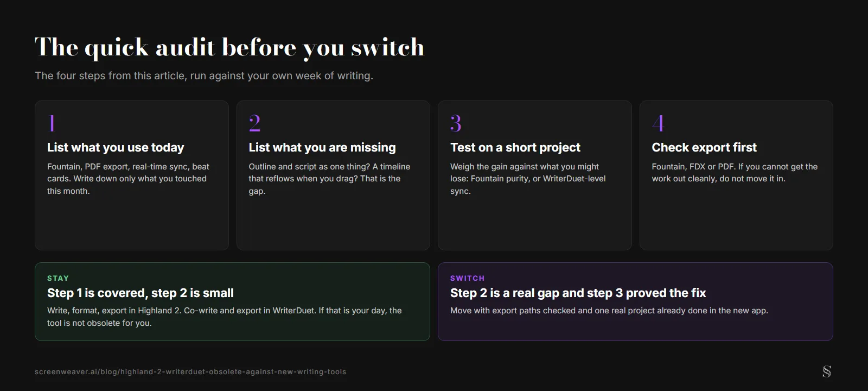Select the heading 'The quick audit before you switch'

pos(229,47)
